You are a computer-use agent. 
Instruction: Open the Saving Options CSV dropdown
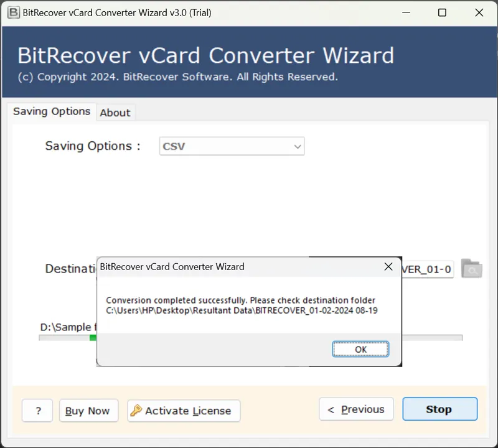point(232,146)
